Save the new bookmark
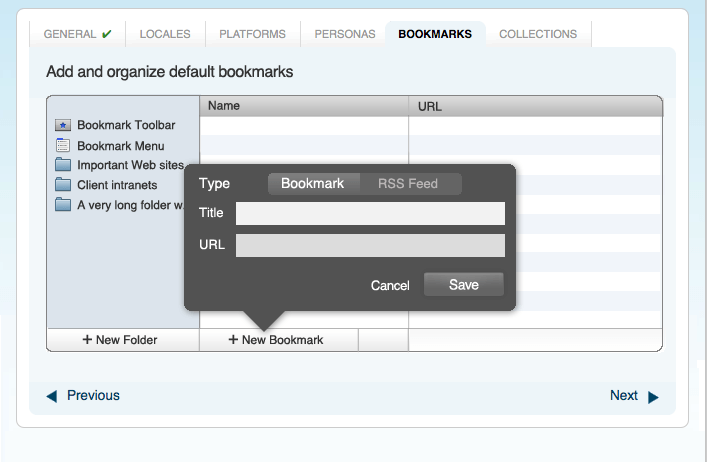The image size is (707, 462). click(463, 285)
